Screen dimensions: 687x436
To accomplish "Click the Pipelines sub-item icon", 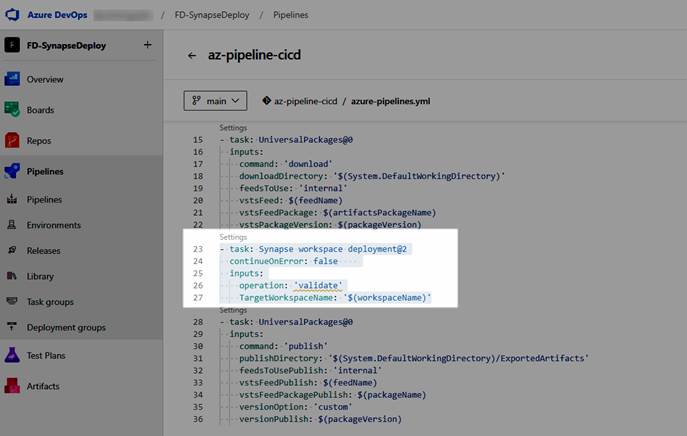I will [12, 199].
